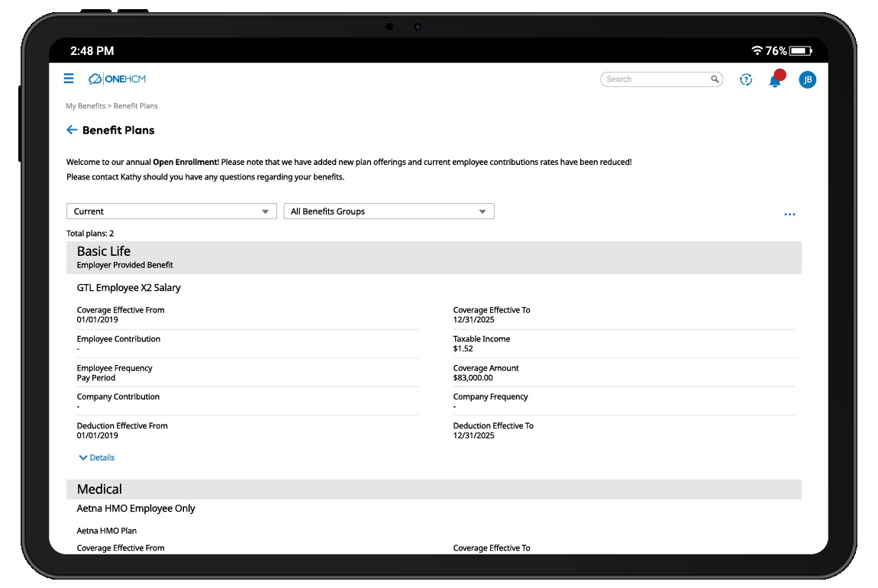Viewport: 878px width, 588px height.
Task: Open the hamburger navigation menu
Action: tap(69, 79)
